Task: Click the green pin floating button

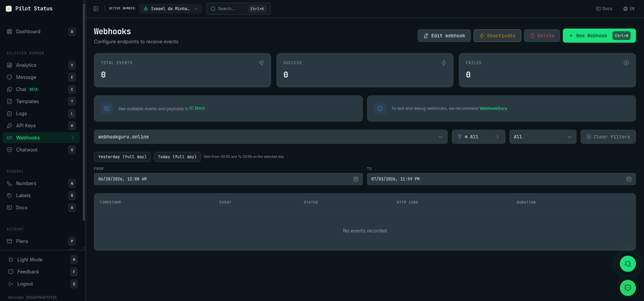Action: click(x=628, y=264)
